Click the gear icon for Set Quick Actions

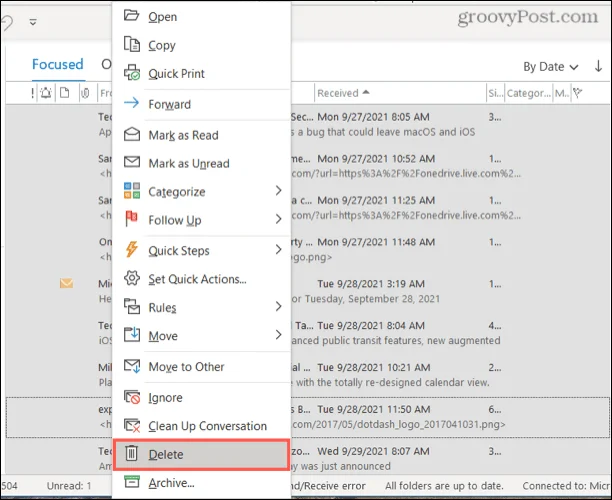pyautogui.click(x=132, y=278)
